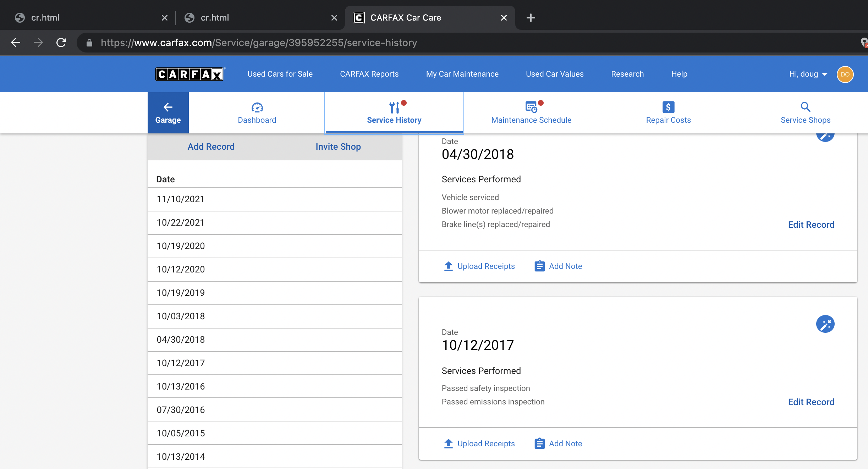Click the address bar URL

tap(259, 43)
